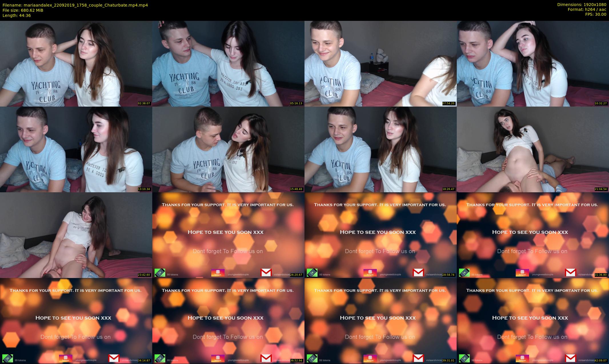Click green tokens icon in 34:14 frame
This screenshot has height=364, width=609.
pyautogui.click(x=7, y=358)
